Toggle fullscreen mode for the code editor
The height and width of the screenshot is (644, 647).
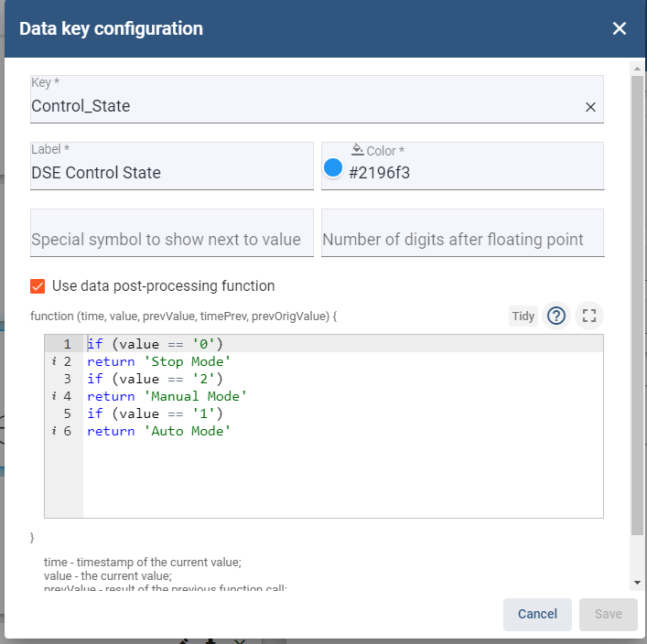(x=588, y=316)
